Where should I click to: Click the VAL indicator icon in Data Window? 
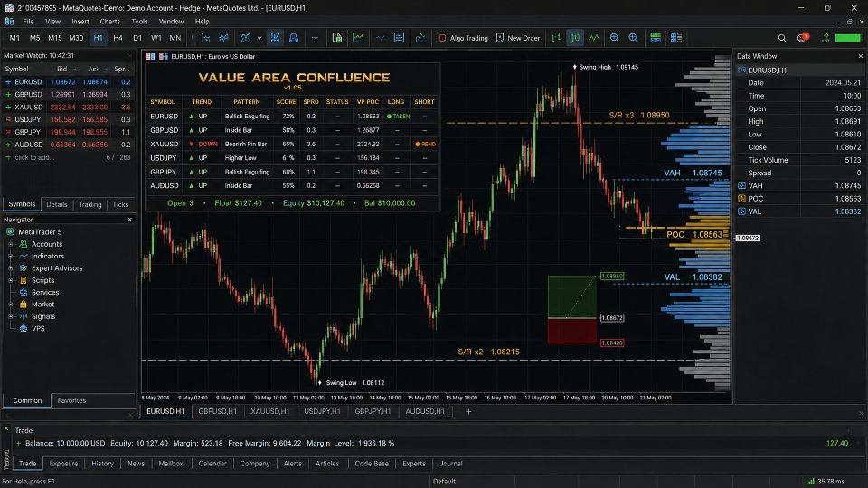(741, 211)
